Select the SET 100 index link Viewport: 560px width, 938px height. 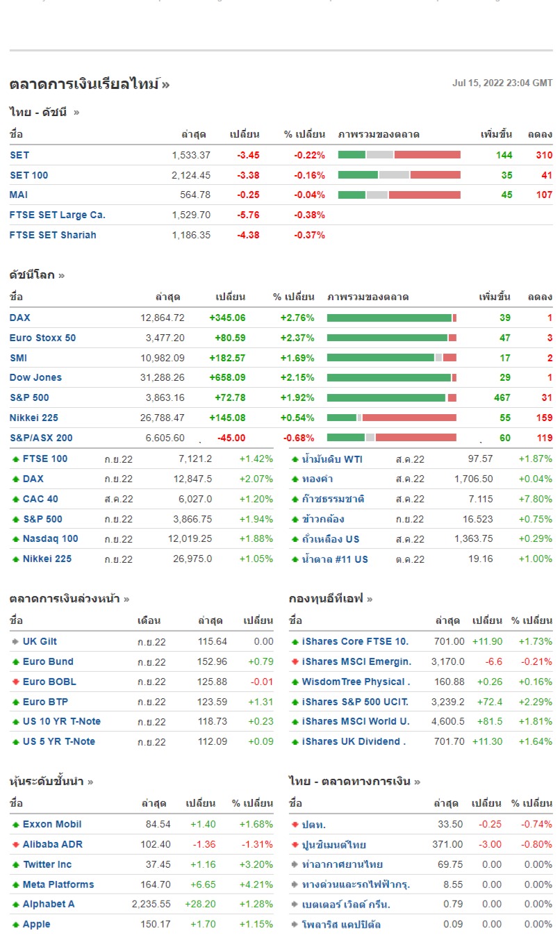coord(29,175)
